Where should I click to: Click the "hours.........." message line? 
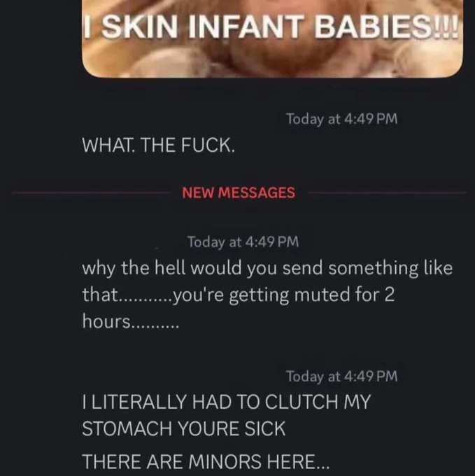pos(131,321)
